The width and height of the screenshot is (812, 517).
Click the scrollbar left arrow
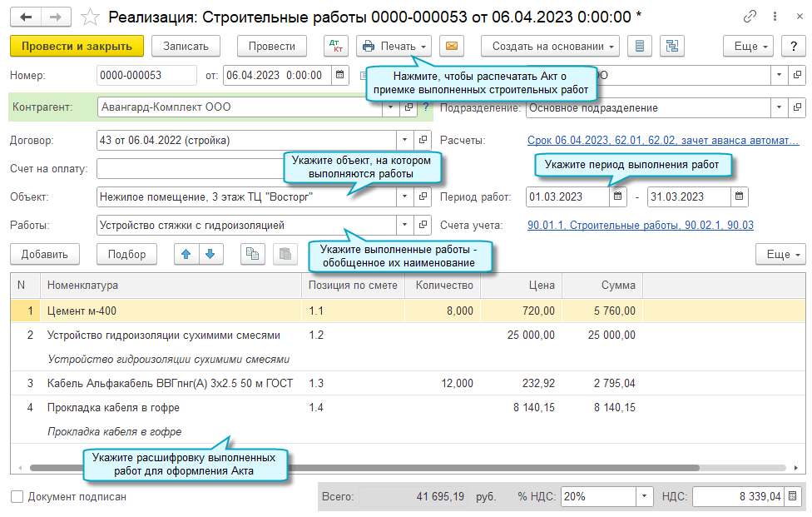coord(20,468)
